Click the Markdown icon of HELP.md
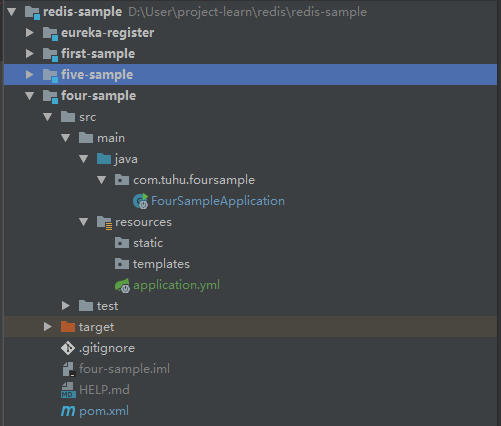 pos(68,390)
